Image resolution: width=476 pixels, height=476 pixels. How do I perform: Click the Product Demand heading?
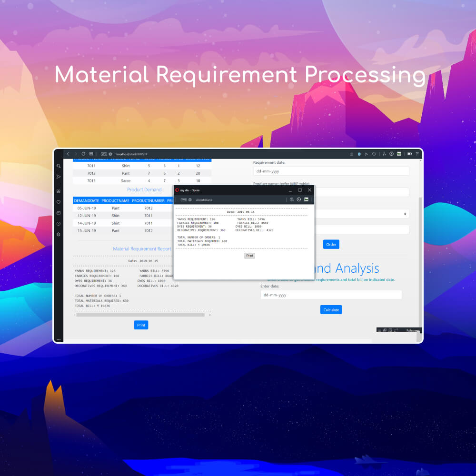tap(144, 190)
